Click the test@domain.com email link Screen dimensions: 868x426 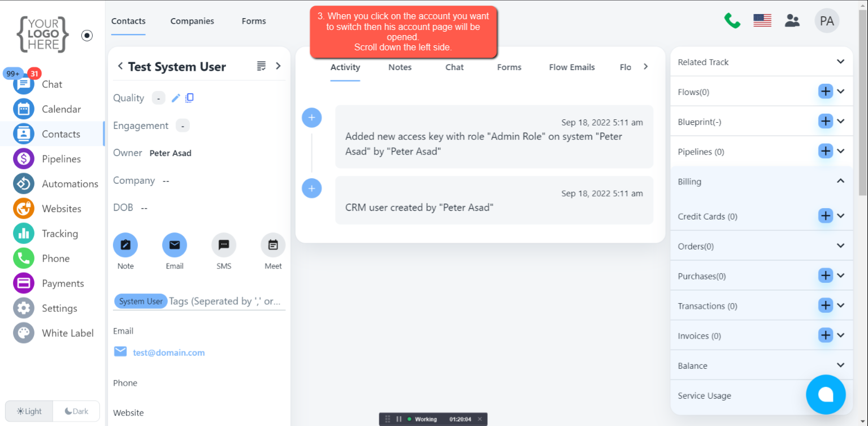[168, 352]
